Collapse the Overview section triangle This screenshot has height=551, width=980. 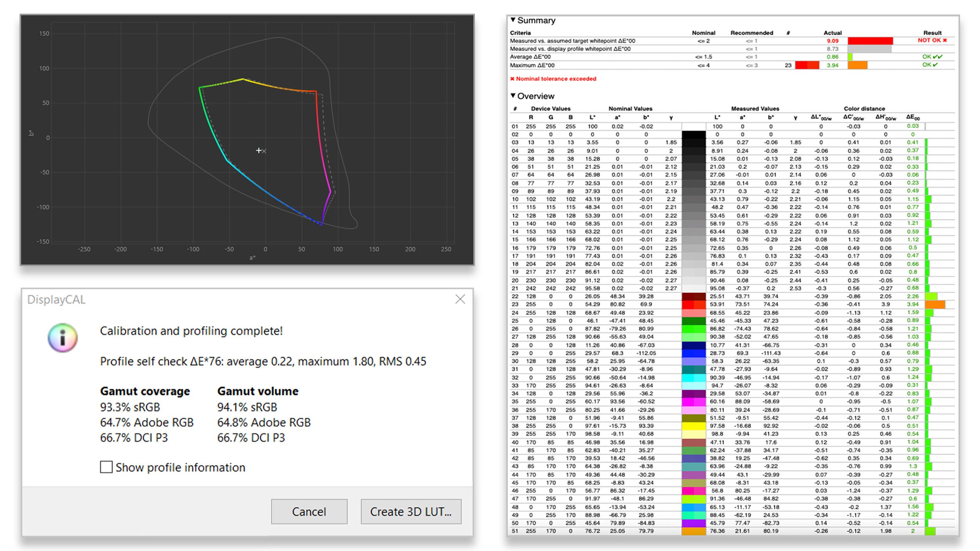click(513, 96)
